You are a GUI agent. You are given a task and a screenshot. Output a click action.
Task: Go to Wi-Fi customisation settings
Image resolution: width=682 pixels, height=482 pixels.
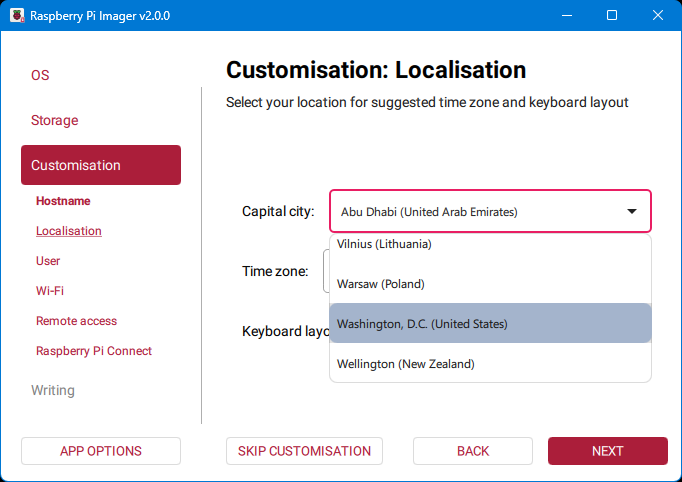pos(50,291)
